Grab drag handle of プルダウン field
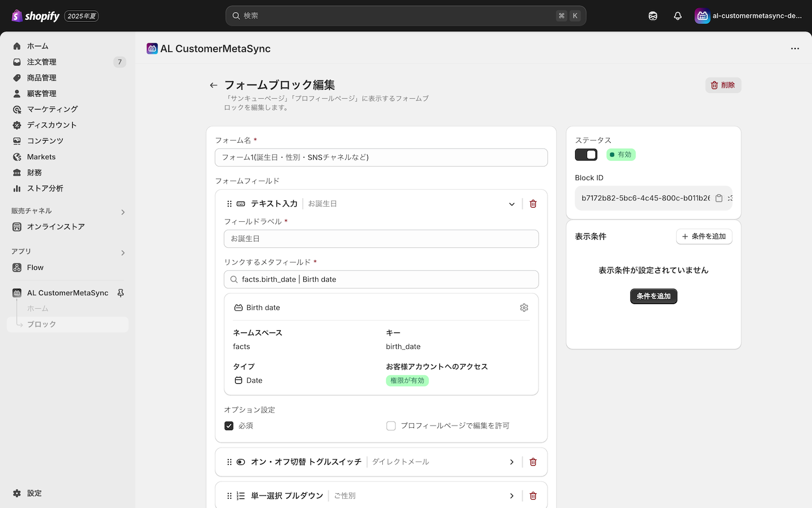 (230, 496)
